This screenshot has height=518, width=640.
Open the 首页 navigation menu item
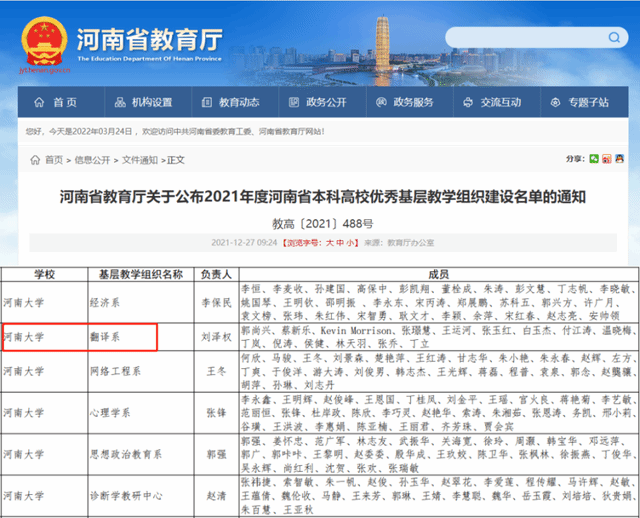pyautogui.click(x=61, y=102)
